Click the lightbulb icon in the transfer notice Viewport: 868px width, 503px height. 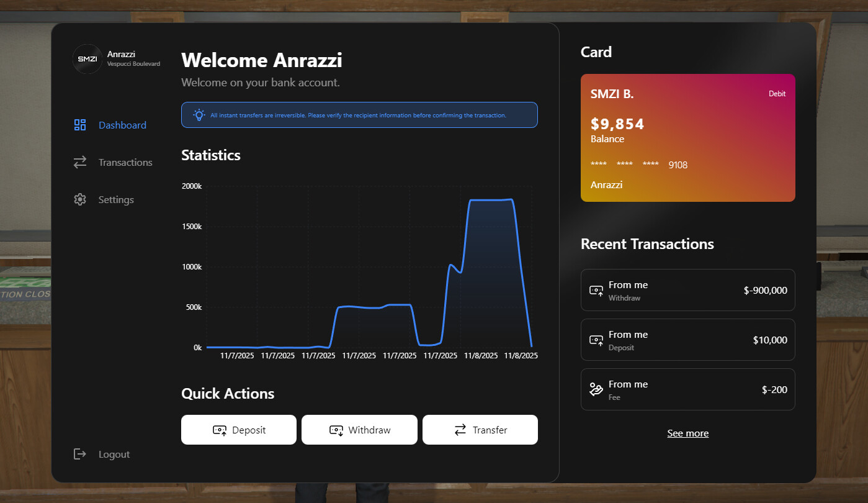coord(199,114)
